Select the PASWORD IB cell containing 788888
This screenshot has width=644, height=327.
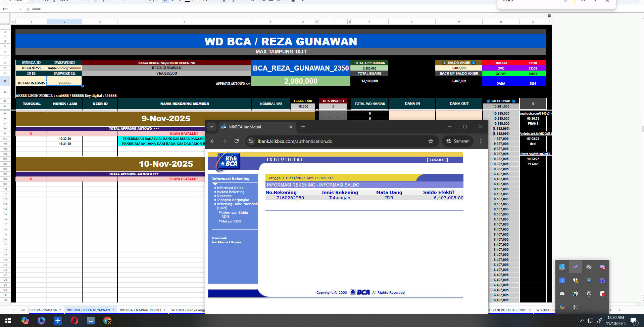point(64,81)
